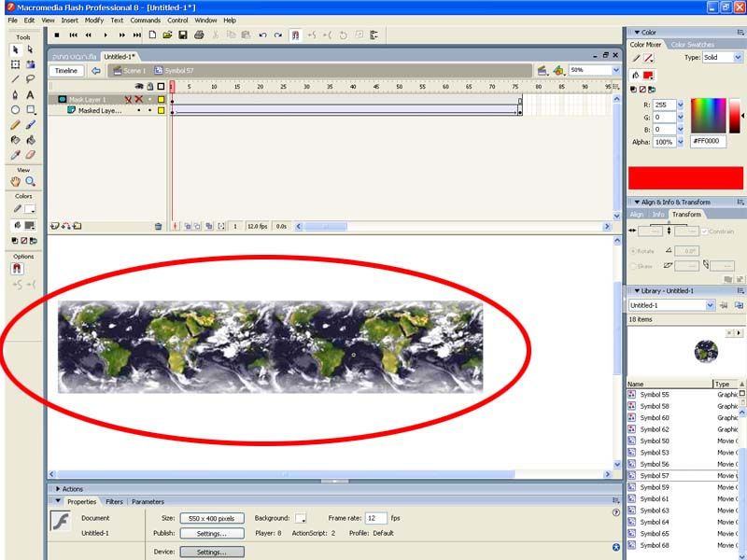Click the red fill color swatch

(x=648, y=76)
